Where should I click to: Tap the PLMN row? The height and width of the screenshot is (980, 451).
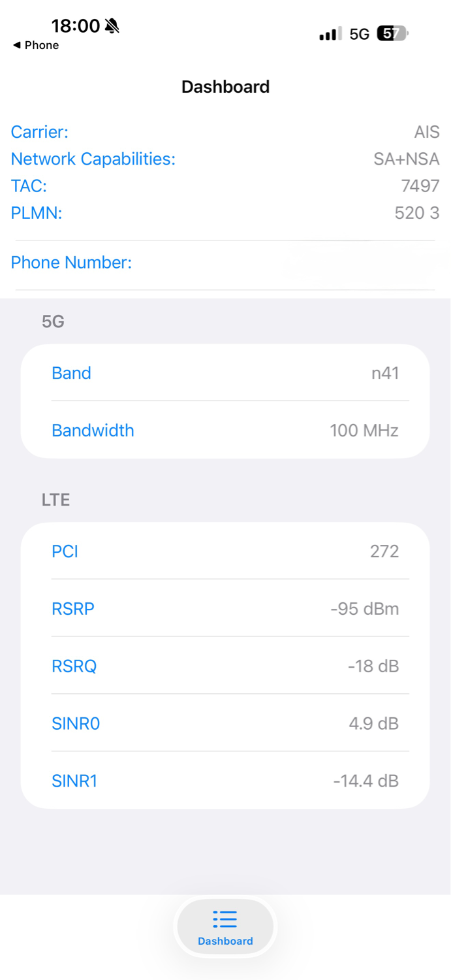(x=225, y=213)
